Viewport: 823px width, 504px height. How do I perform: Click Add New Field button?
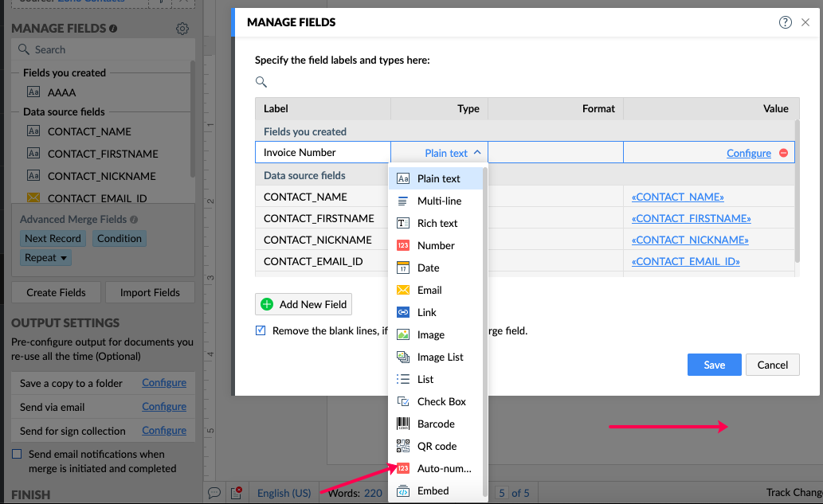pos(304,304)
